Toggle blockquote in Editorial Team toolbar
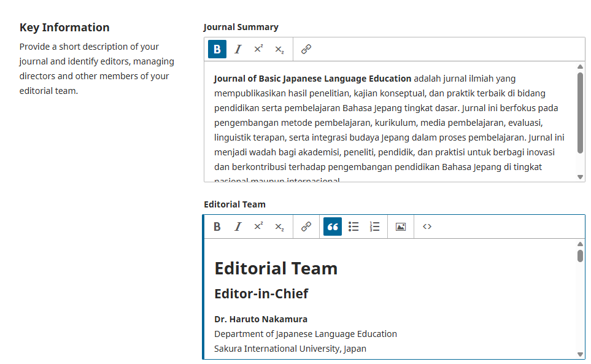Image resolution: width=591 pixels, height=364 pixels. click(333, 227)
